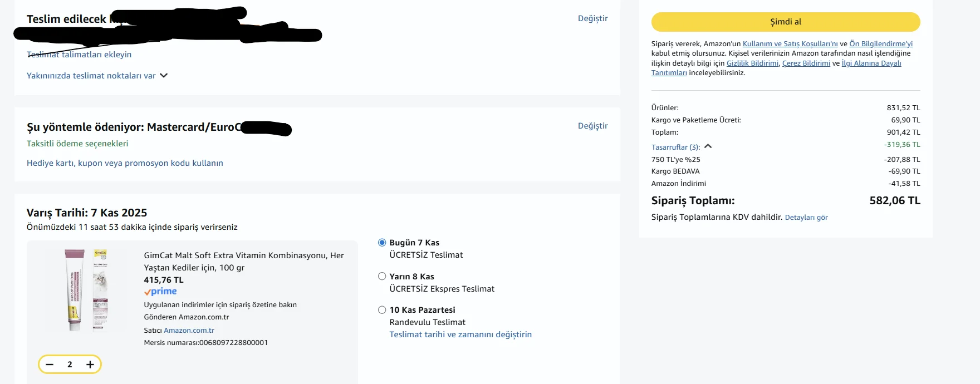The height and width of the screenshot is (384, 980).
Task: Open the Amazon.com.tr seller link
Action: point(189,331)
